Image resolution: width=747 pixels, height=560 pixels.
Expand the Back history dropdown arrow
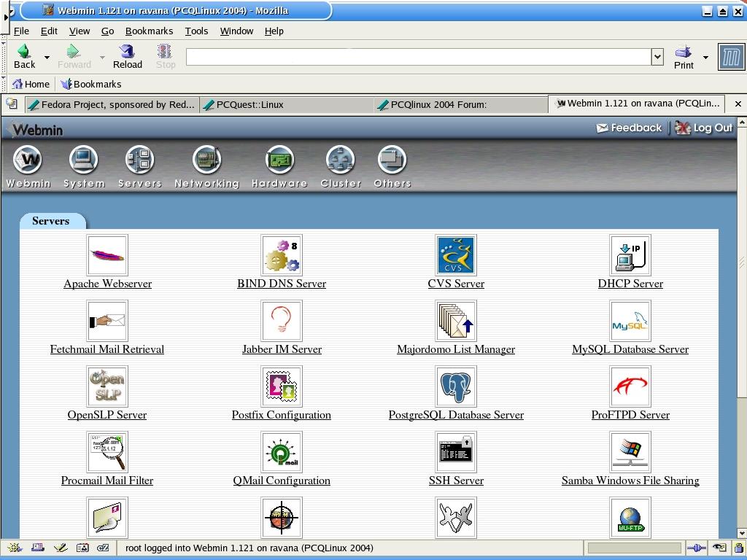[x=47, y=57]
